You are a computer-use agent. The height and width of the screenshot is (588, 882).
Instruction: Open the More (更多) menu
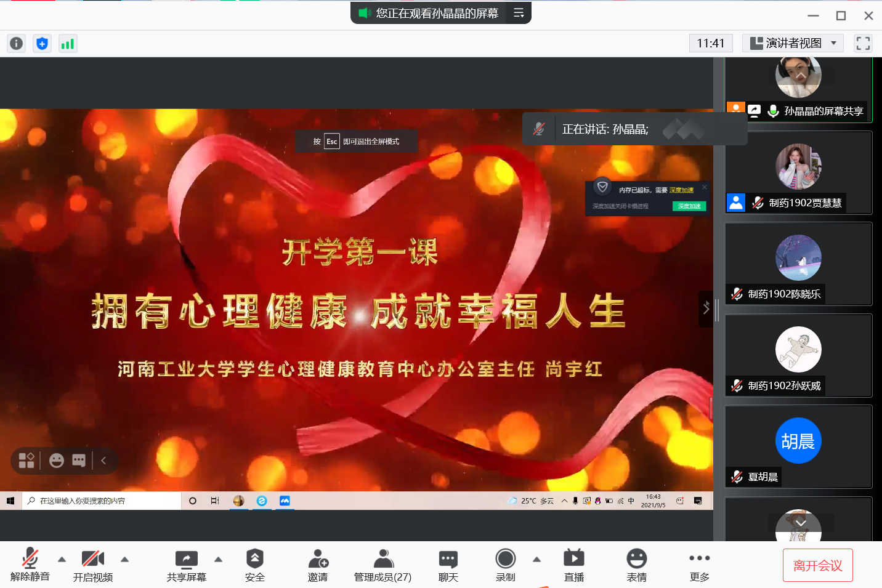(699, 565)
